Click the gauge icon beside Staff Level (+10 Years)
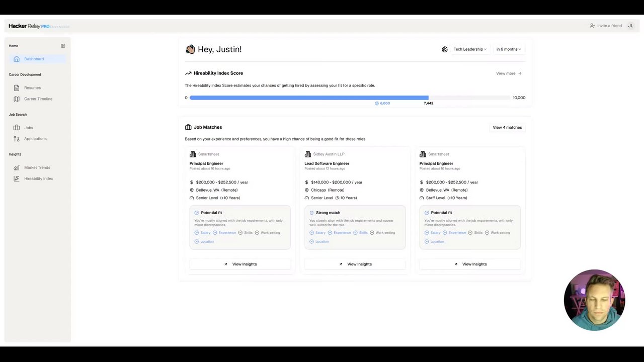Image resolution: width=644 pixels, height=362 pixels. pyautogui.click(x=422, y=198)
